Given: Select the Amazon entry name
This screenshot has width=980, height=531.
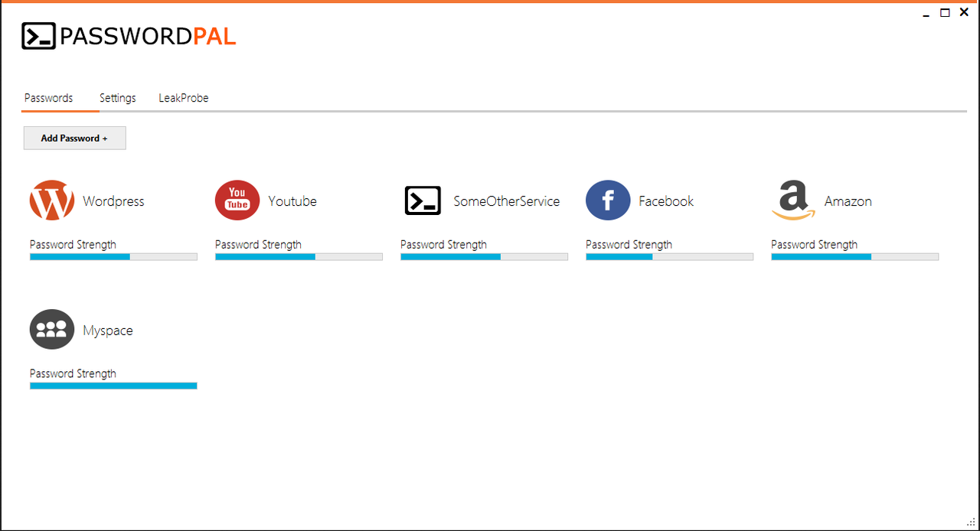Looking at the screenshot, I should pyautogui.click(x=848, y=201).
